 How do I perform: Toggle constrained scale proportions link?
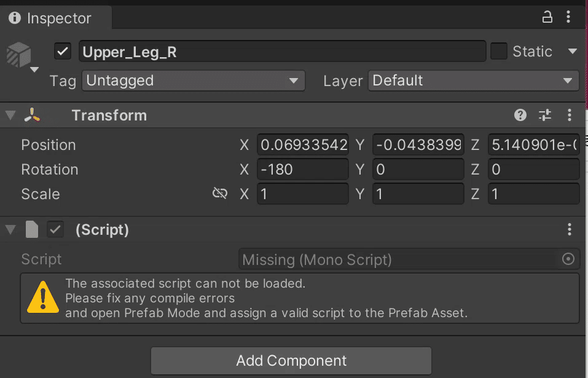coord(219,194)
